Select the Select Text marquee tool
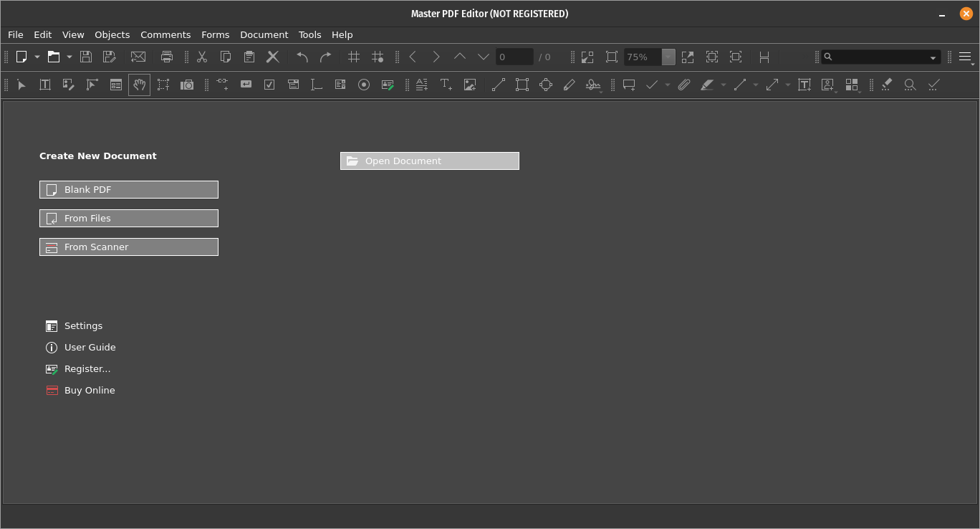The height and width of the screenshot is (529, 980). pyautogui.click(x=163, y=85)
